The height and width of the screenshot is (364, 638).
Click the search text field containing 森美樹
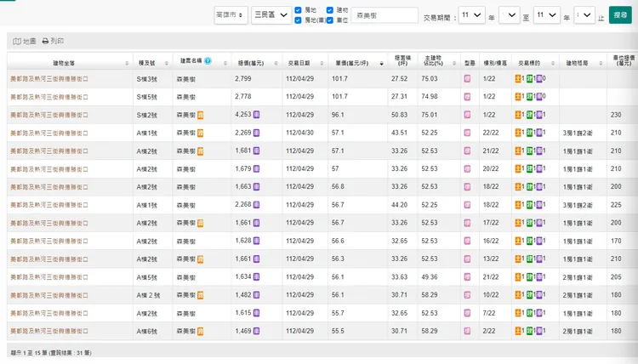click(382, 15)
